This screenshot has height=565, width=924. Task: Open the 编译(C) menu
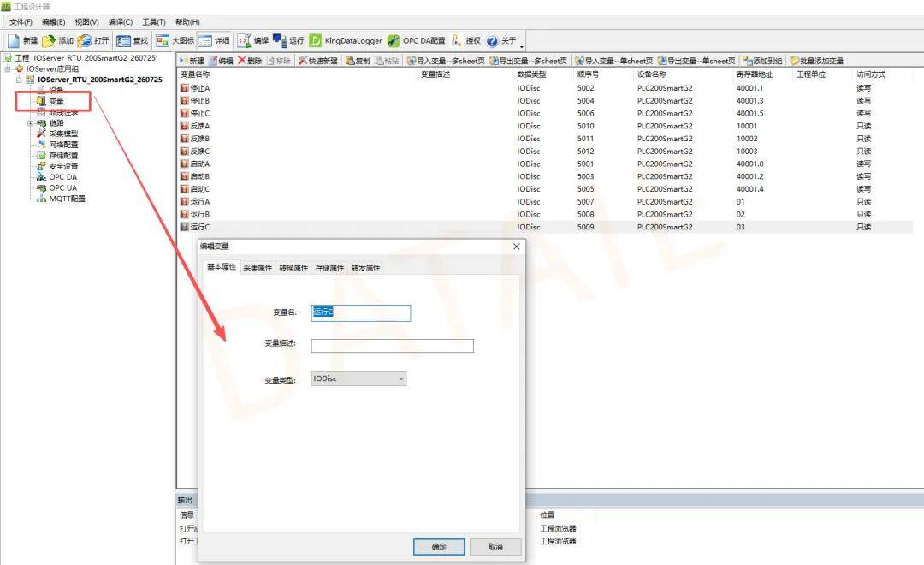(121, 21)
